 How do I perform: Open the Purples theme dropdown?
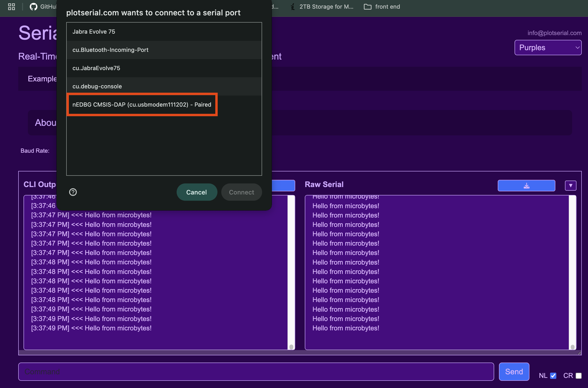tap(548, 48)
